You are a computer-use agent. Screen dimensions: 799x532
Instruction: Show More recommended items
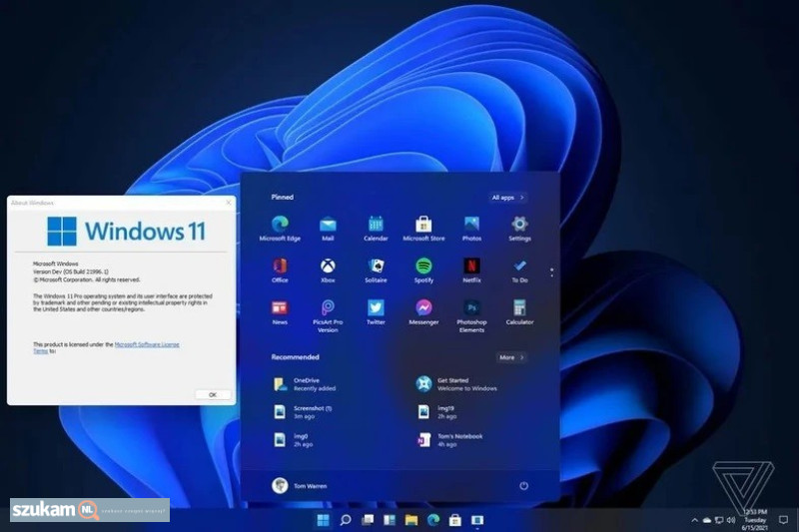click(511, 357)
